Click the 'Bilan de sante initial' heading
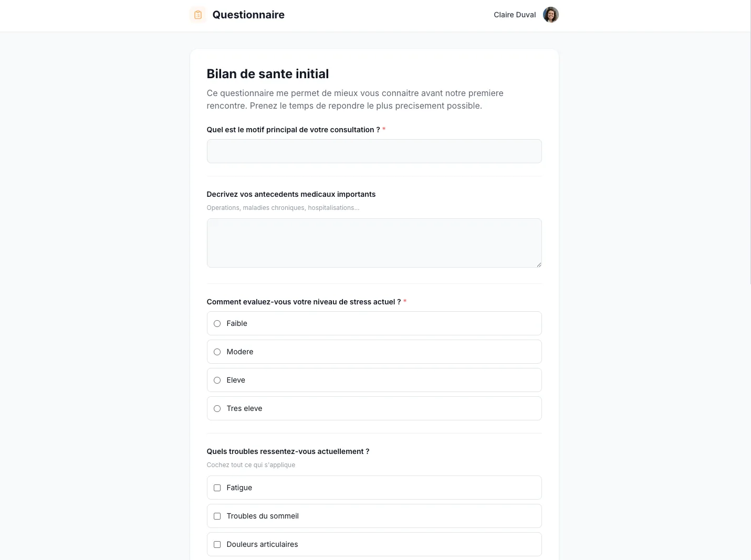The height and width of the screenshot is (560, 751). point(268,74)
